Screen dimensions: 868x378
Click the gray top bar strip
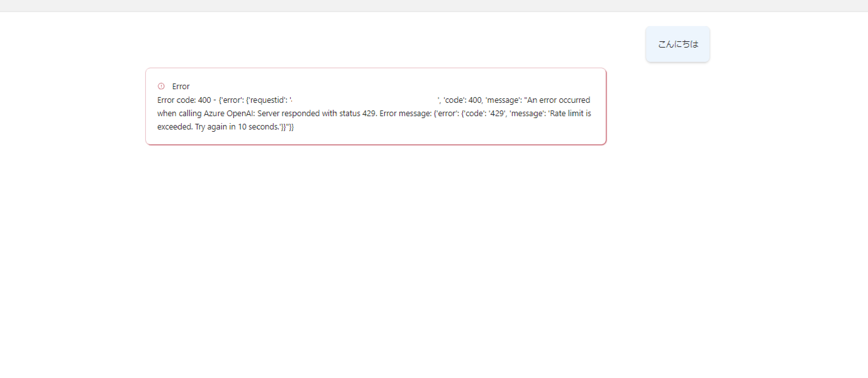click(x=434, y=6)
